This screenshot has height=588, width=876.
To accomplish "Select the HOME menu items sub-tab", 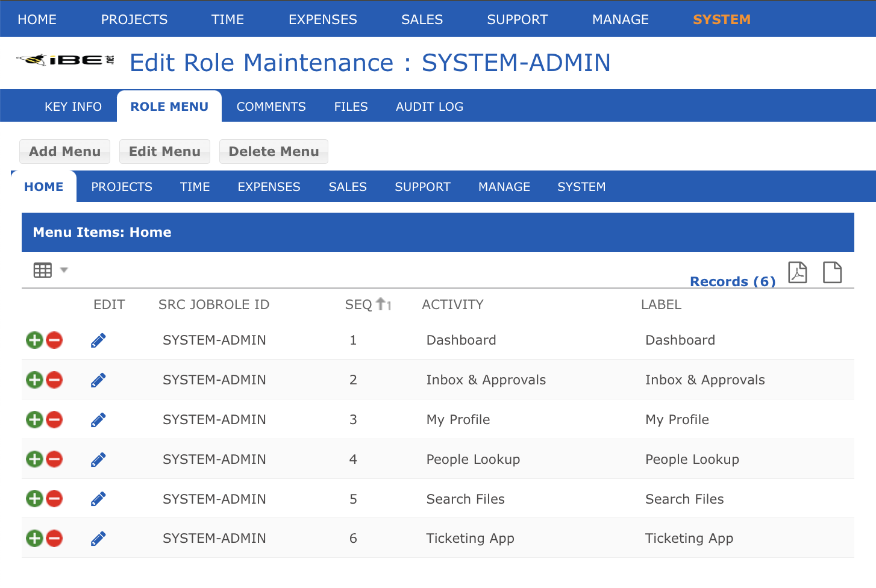I will tap(44, 187).
